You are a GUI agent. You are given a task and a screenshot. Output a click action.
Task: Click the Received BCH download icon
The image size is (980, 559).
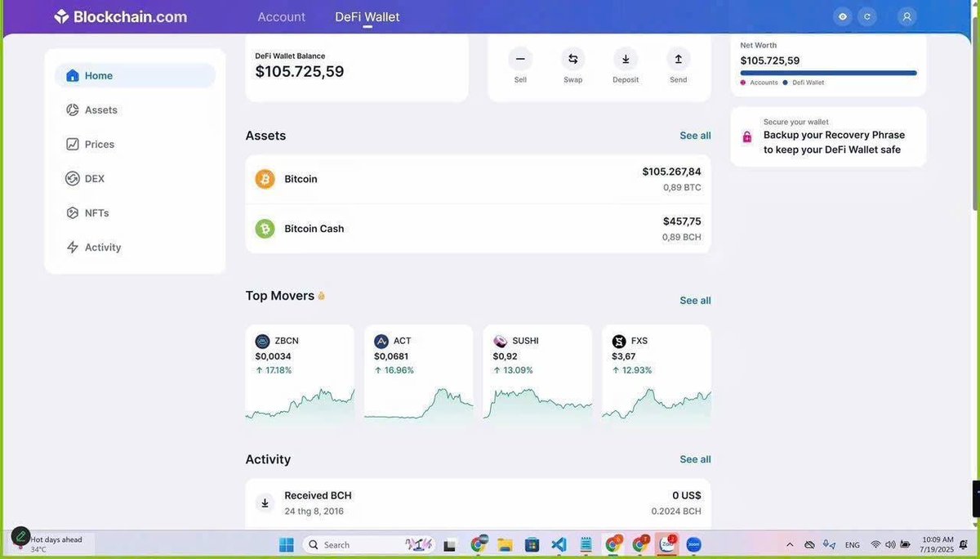265,503
